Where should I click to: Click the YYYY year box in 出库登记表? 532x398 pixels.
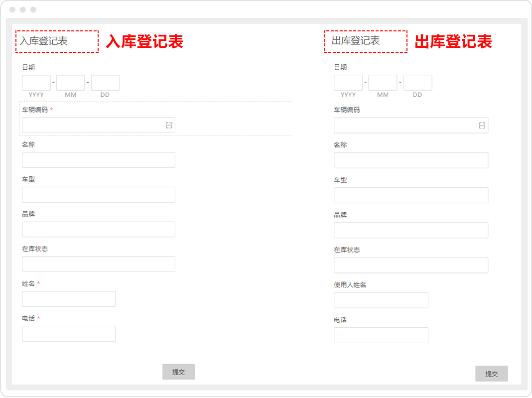click(348, 83)
